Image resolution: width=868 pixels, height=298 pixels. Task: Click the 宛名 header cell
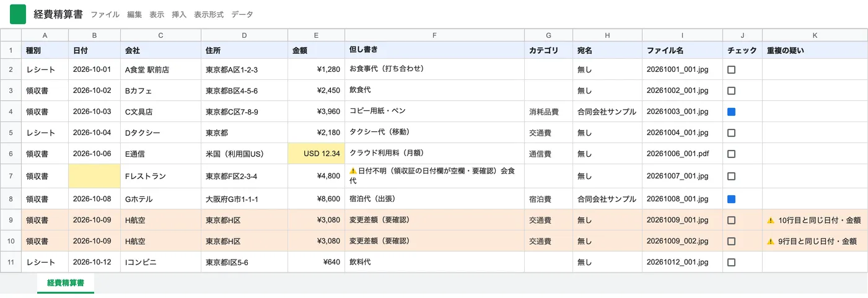coord(607,50)
